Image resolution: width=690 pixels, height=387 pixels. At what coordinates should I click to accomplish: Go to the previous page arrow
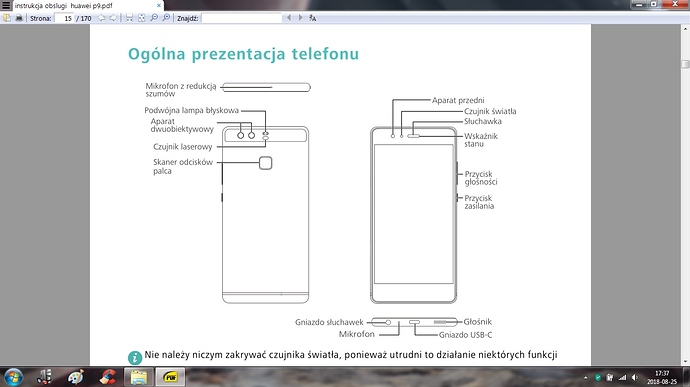(x=102, y=18)
